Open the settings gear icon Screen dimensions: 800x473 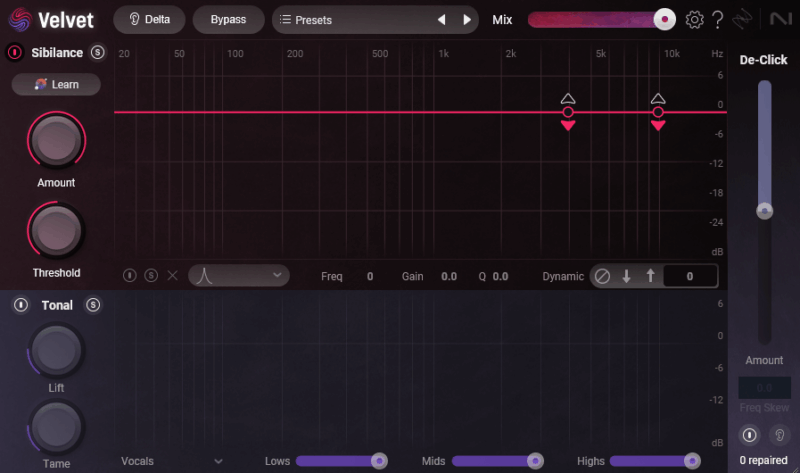pos(694,20)
